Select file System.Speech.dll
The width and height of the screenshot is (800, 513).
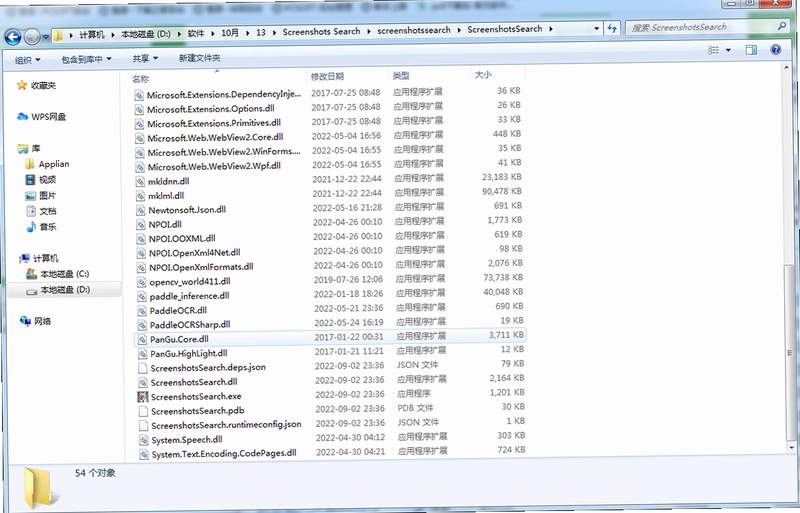[187, 439]
